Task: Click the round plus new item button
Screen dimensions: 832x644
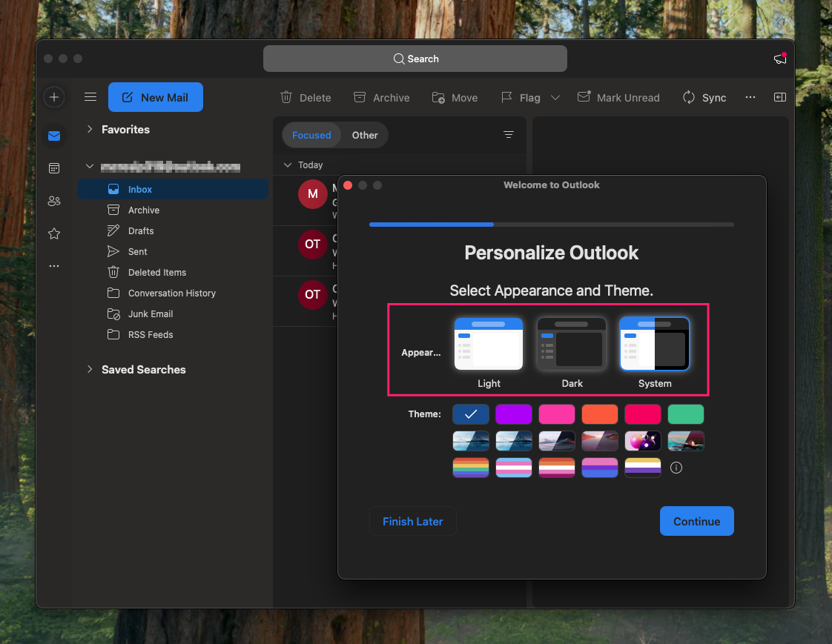Action: pos(54,97)
